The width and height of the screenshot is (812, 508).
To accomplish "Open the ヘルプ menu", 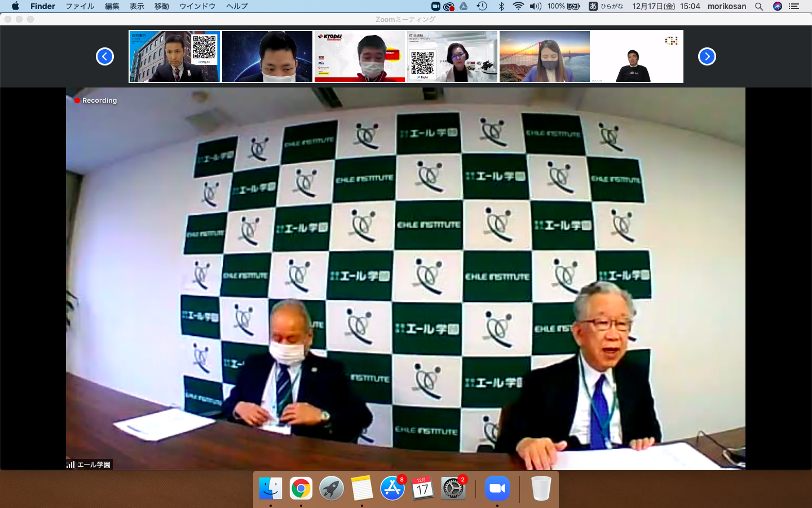I will [237, 6].
